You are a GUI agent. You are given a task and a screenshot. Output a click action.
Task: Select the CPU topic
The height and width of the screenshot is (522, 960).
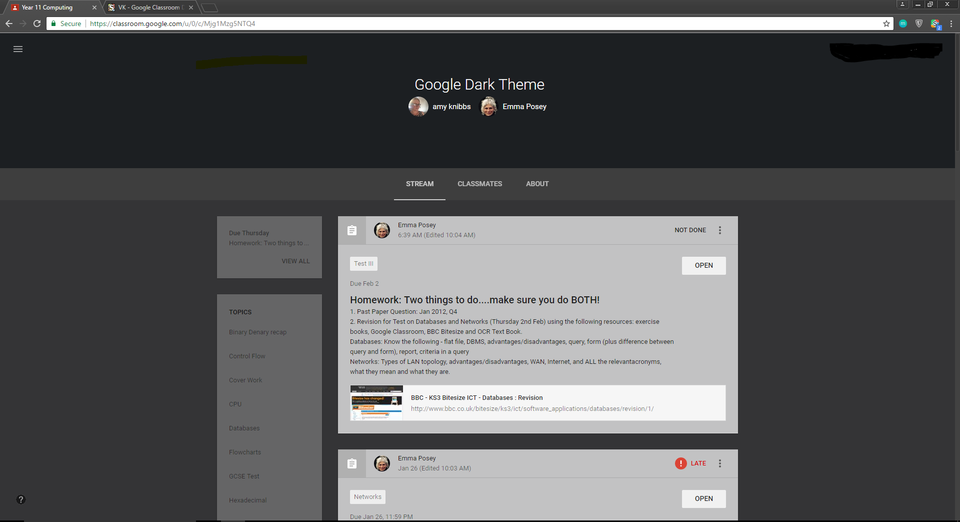pos(235,404)
